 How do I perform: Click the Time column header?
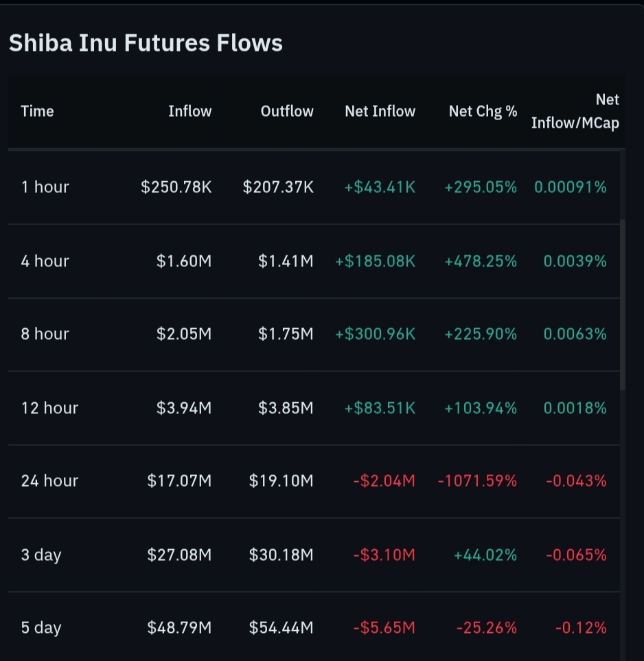tap(37, 111)
